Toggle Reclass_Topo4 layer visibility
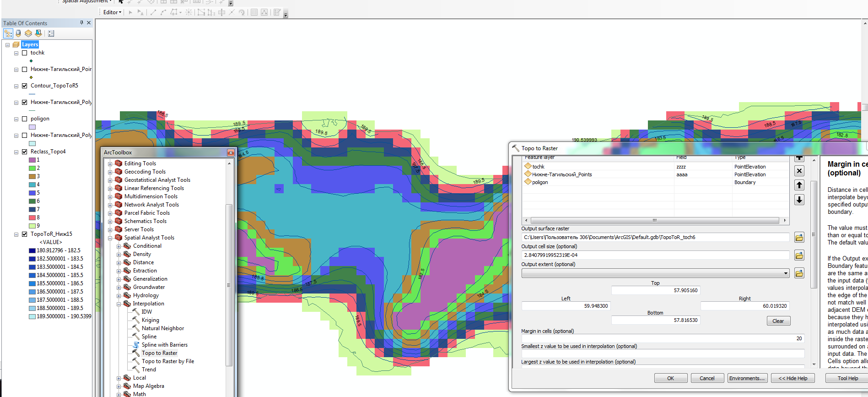This screenshot has width=868, height=397. 25,152
